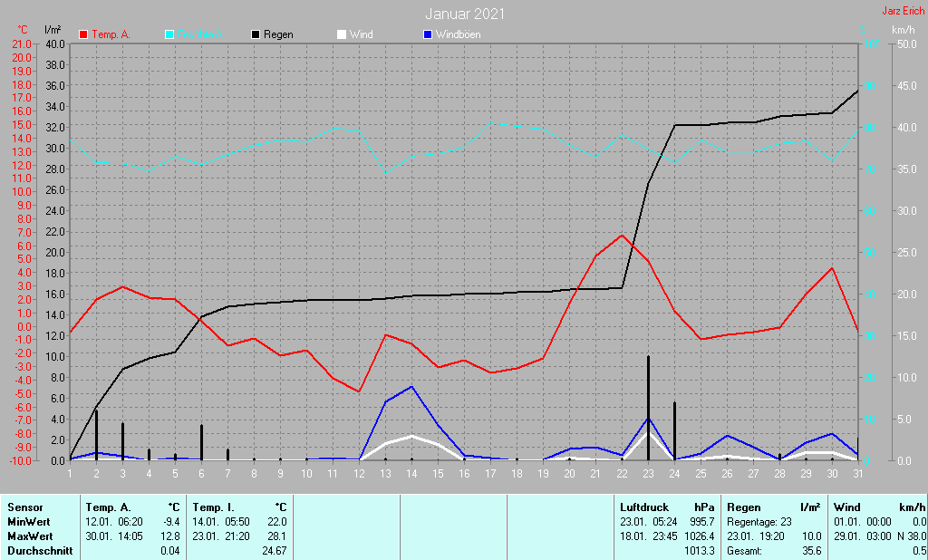The image size is (928, 560).
Task: Click the average pressure value '1013.3'
Action: coord(700,551)
